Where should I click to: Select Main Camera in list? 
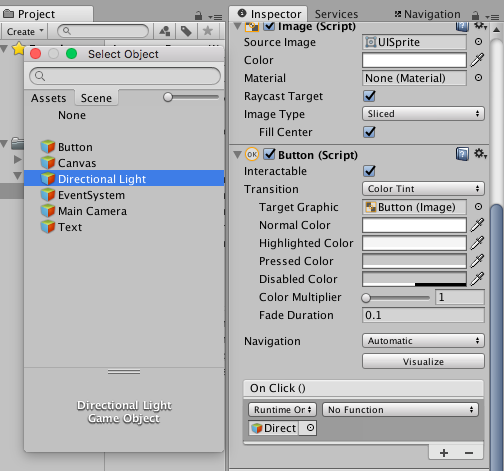pos(124,211)
